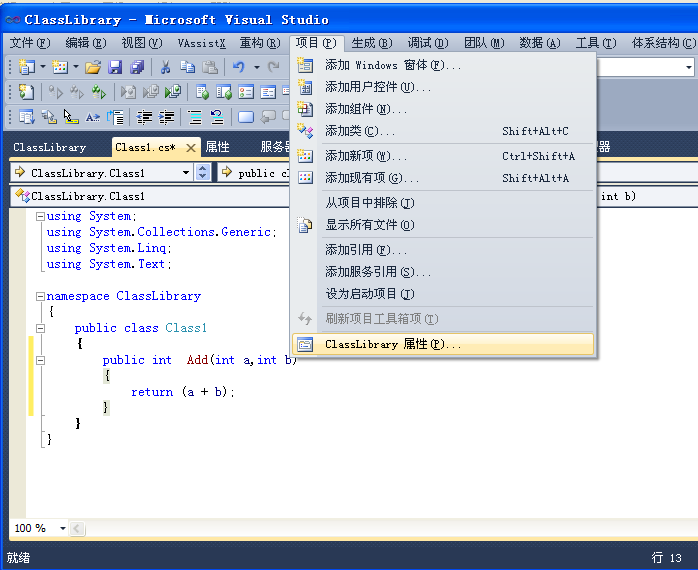Increase line indent icon
This screenshot has height=570, width=698.
tap(166, 117)
